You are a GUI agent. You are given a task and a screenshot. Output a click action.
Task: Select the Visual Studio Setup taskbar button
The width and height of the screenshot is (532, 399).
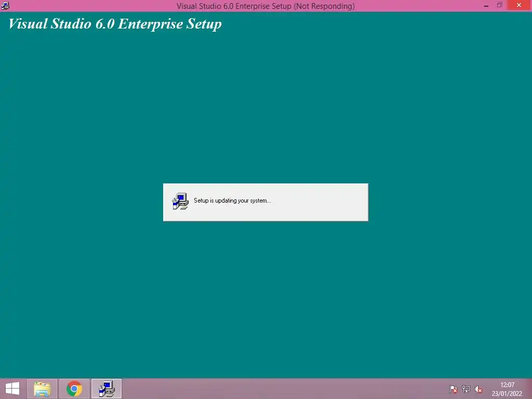coord(107,389)
